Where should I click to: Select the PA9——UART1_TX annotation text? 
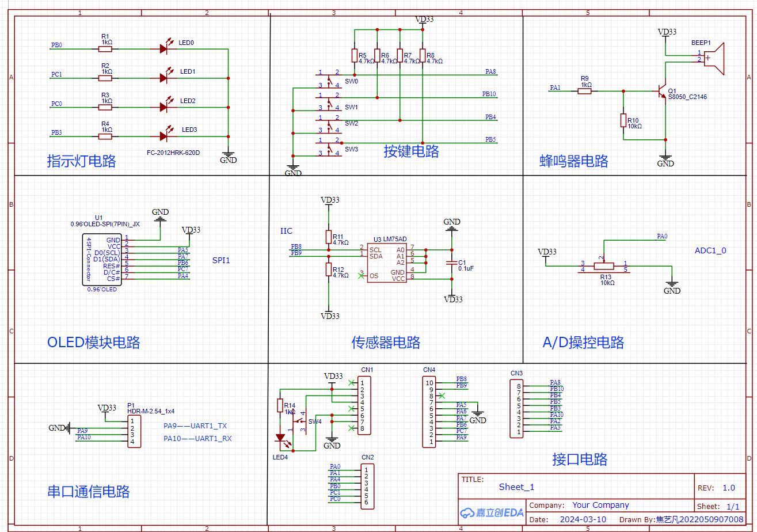[195, 426]
